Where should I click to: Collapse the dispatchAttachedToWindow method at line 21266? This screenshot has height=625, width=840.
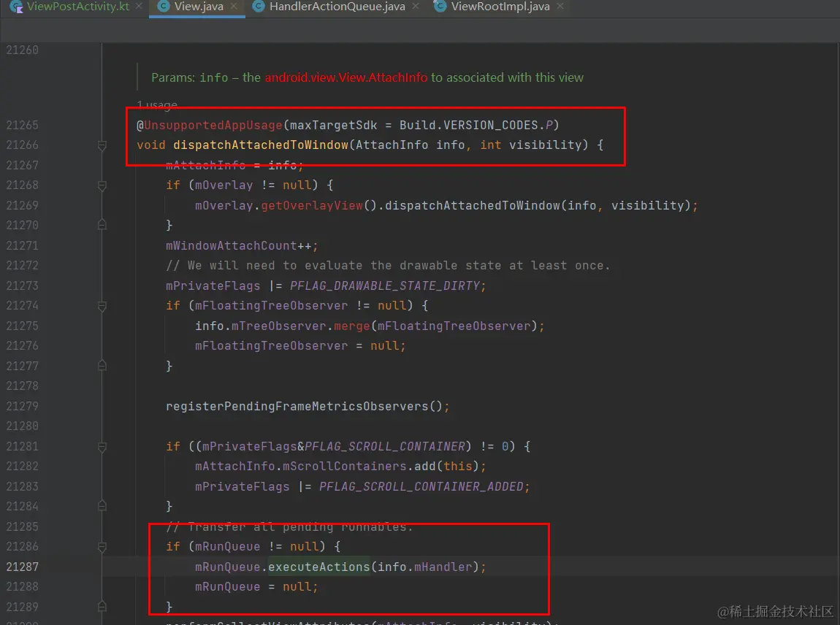[x=102, y=146]
